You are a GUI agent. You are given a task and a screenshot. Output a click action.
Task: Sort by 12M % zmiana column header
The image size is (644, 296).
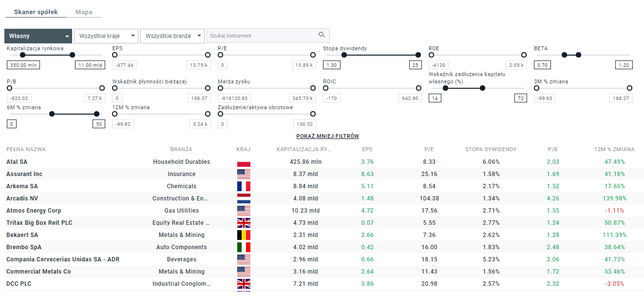(614, 149)
